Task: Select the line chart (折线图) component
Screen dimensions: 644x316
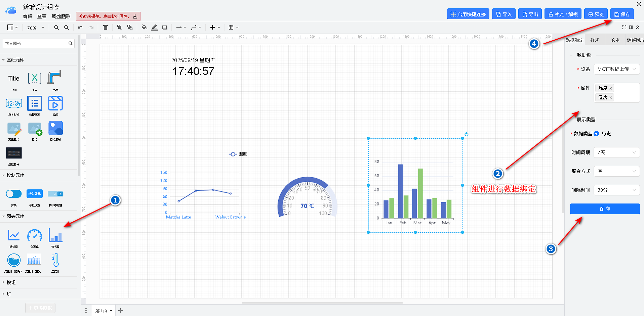Action: click(14, 235)
